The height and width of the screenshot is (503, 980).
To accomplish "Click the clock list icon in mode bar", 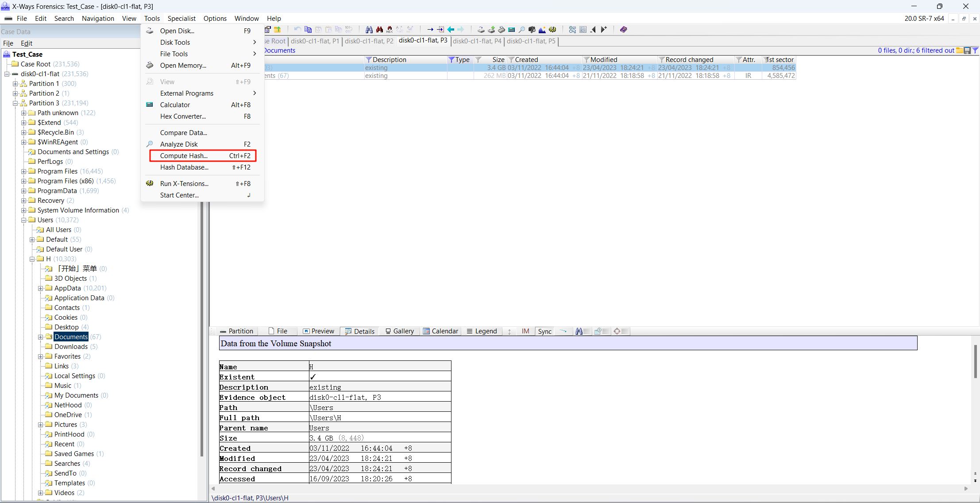I will tap(602, 331).
